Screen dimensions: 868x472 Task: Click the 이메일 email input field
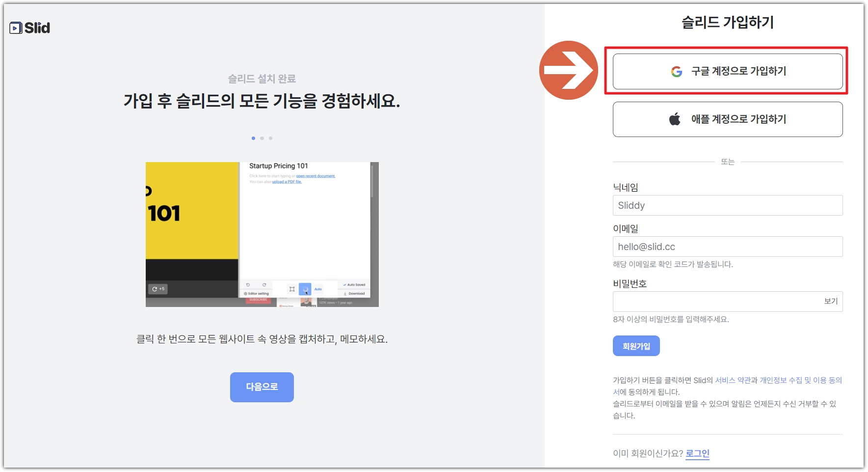pyautogui.click(x=727, y=246)
